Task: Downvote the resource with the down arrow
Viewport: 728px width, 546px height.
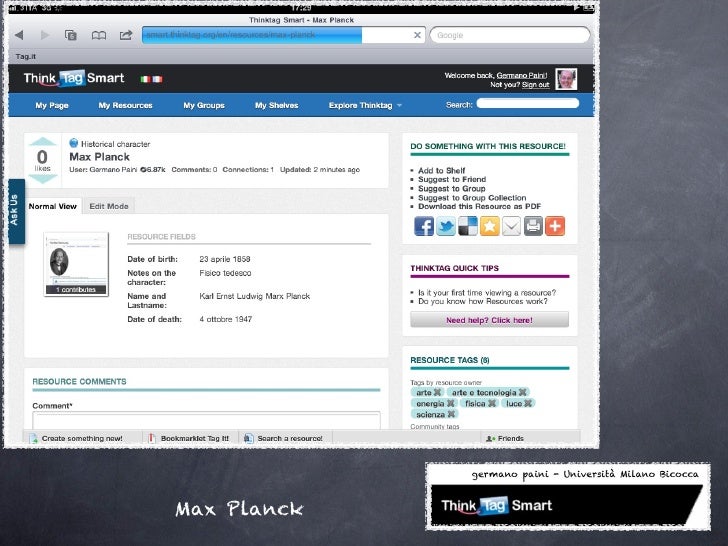Action: pos(42,178)
